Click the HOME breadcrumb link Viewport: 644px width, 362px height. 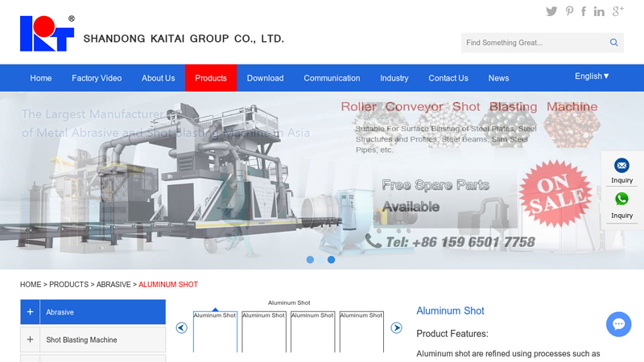(x=31, y=285)
